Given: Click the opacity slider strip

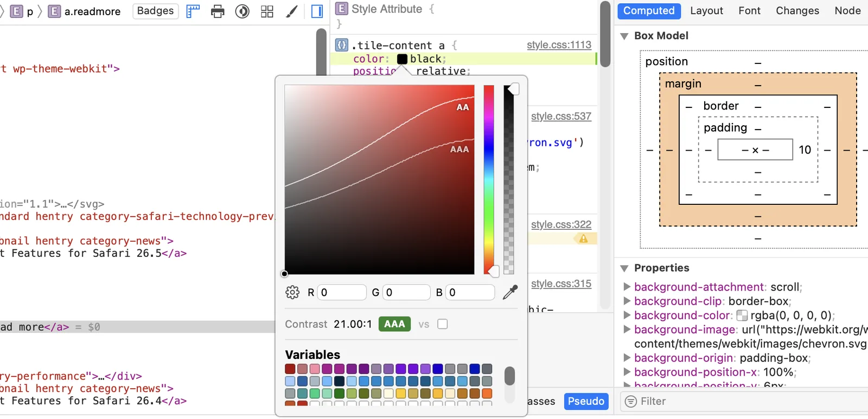Looking at the screenshot, I should pyautogui.click(x=508, y=179).
